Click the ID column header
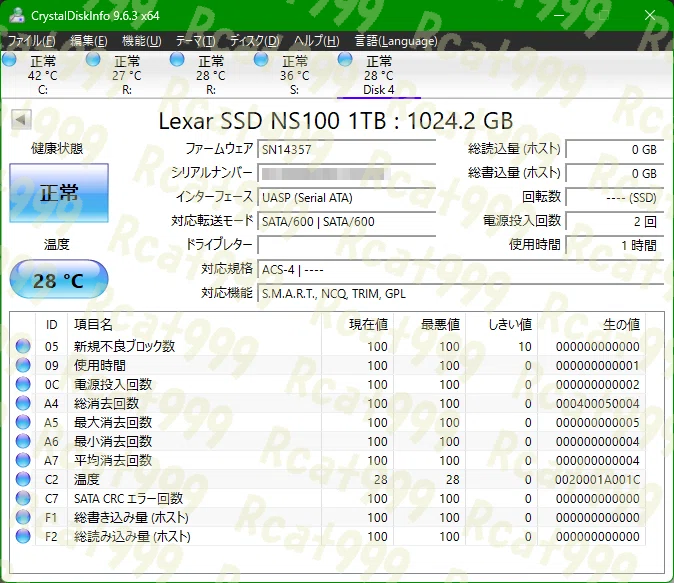 click(x=51, y=324)
